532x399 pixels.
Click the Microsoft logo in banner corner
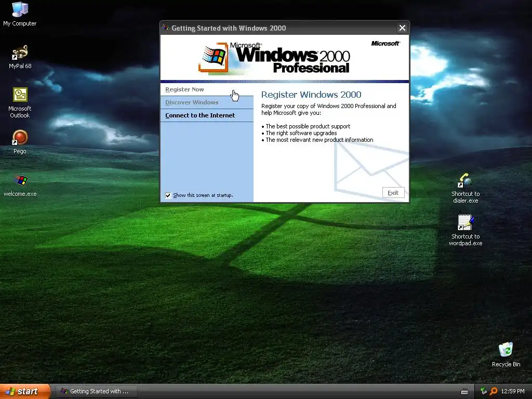[385, 44]
